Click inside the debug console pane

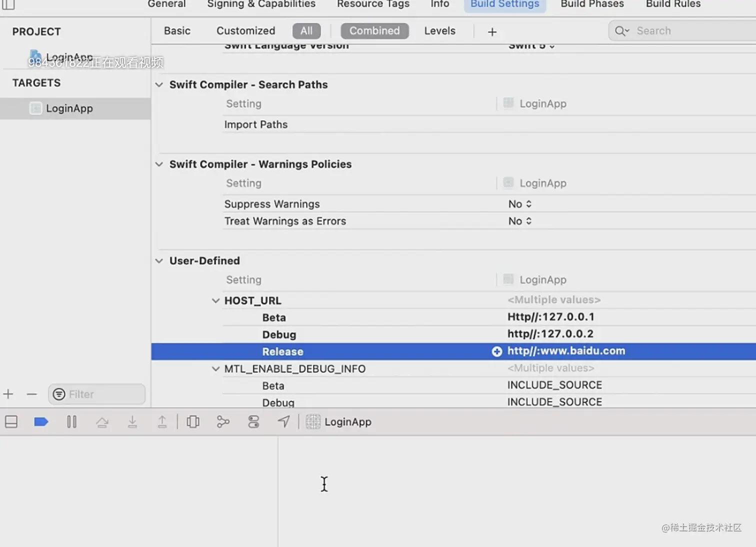517,491
